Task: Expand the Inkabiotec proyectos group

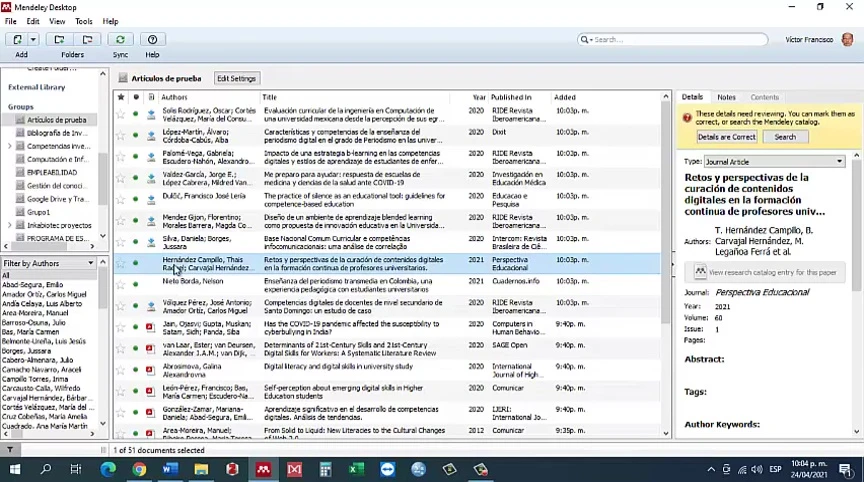Action: point(9,225)
